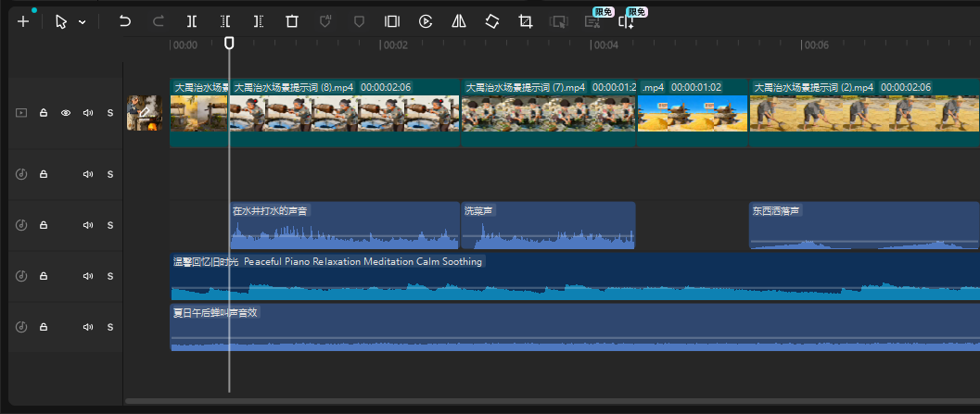Click the rotate icon in toolbar
The image size is (980, 414).
tap(492, 21)
